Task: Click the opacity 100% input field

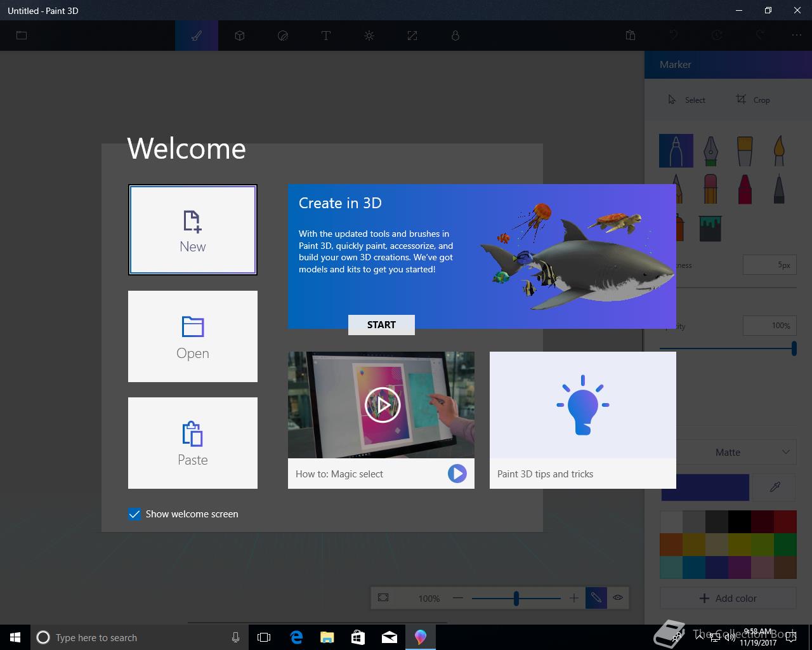Action: click(769, 326)
